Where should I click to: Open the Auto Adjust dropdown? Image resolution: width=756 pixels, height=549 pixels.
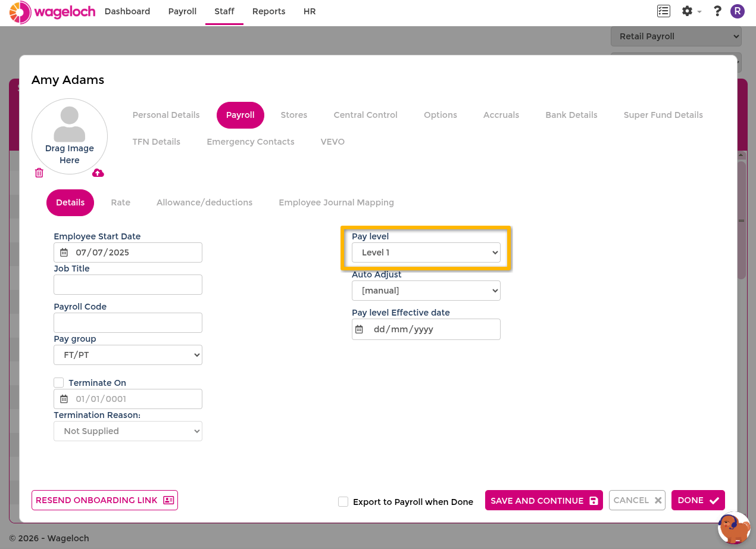pyautogui.click(x=426, y=291)
